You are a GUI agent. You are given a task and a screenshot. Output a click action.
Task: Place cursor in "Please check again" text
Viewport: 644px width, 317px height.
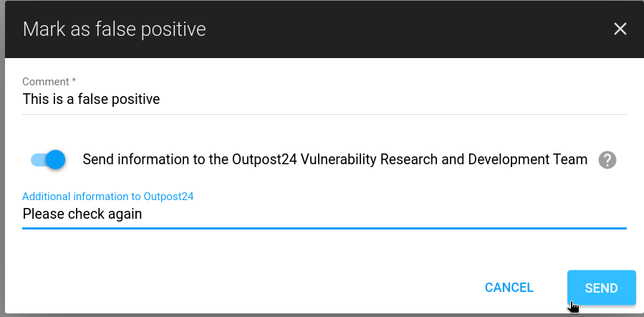click(82, 214)
